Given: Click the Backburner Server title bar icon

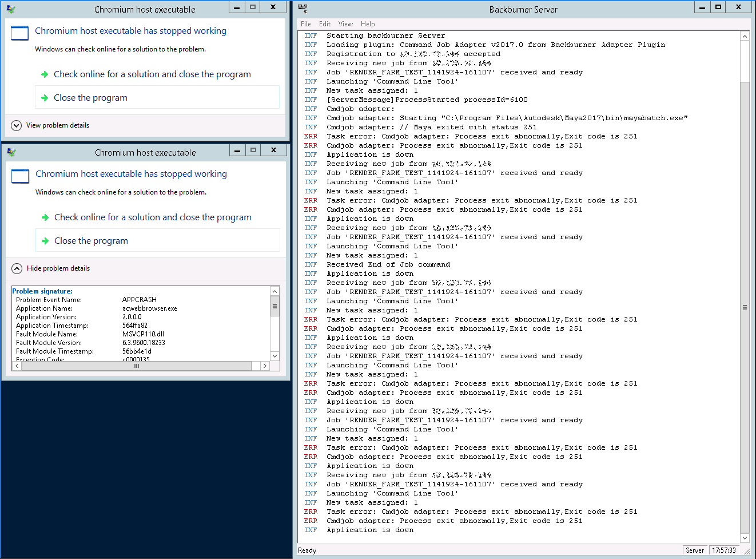Looking at the screenshot, I should [303, 9].
